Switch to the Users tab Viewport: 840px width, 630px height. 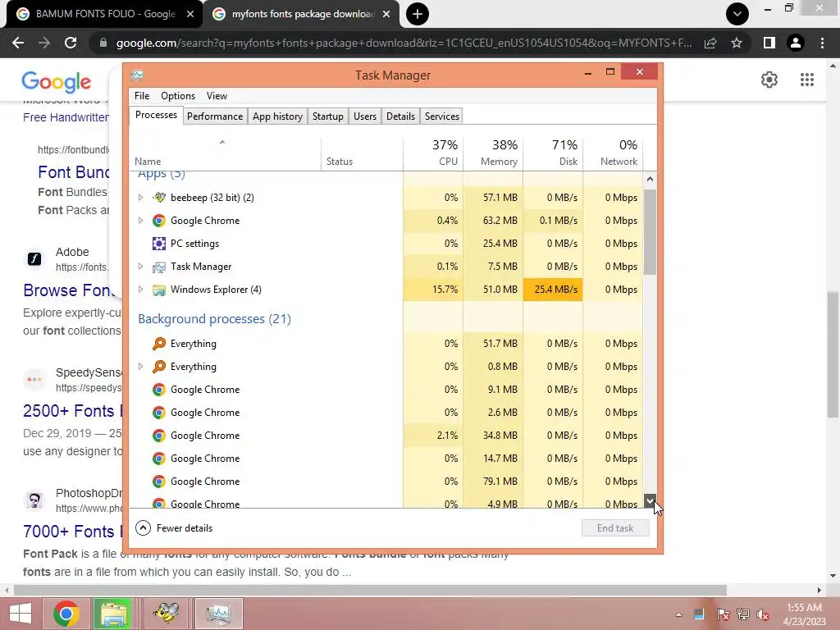(x=365, y=116)
